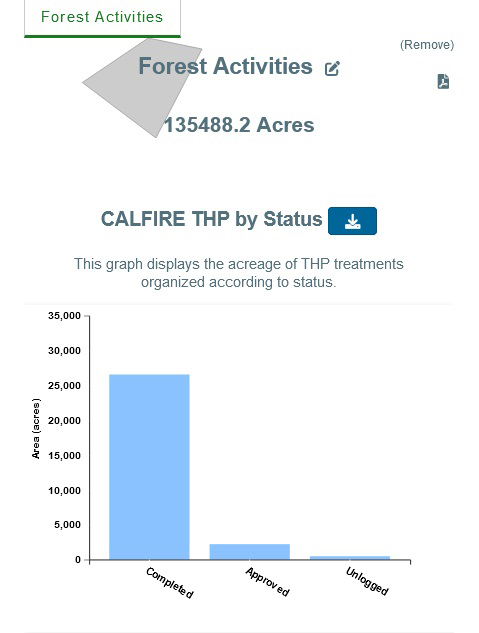The height and width of the screenshot is (633, 479).
Task: Click the 35,000 y-axis tick label
Action: coord(65,316)
